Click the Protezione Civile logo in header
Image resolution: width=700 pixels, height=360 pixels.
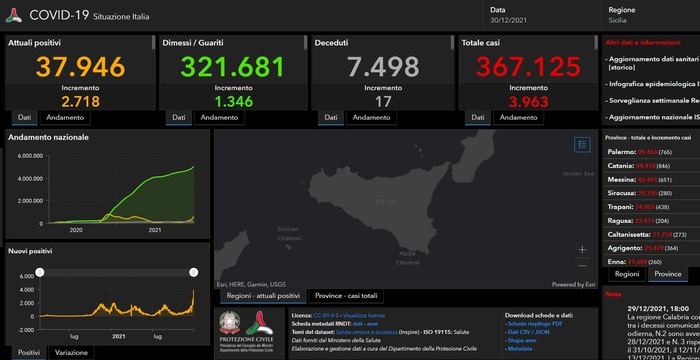click(13, 16)
